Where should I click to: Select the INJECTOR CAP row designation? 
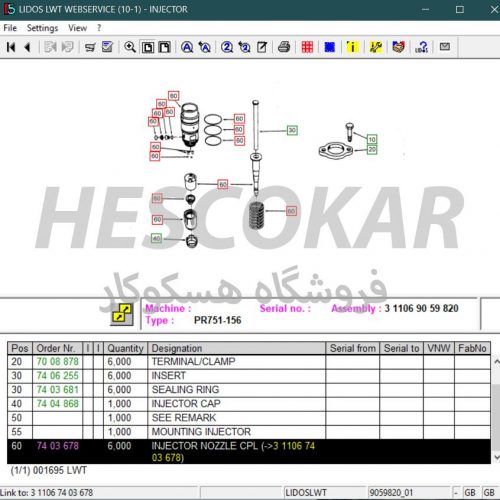(186, 404)
